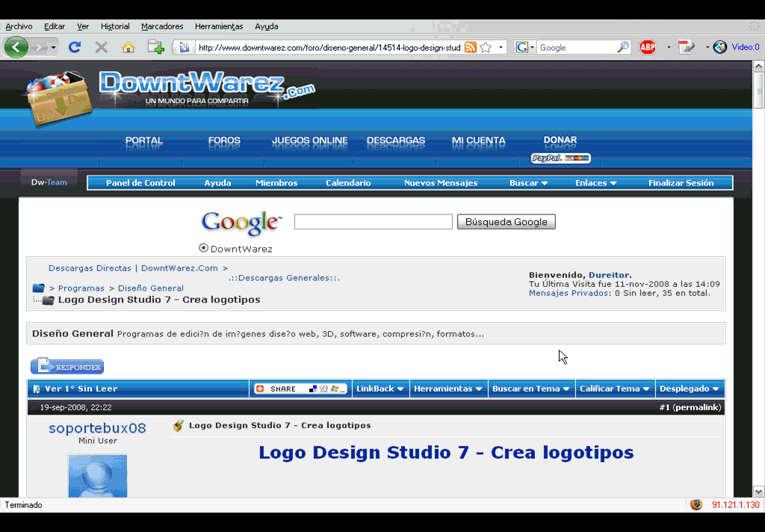
Task: Bookmark the page with the star icon
Action: click(x=486, y=47)
